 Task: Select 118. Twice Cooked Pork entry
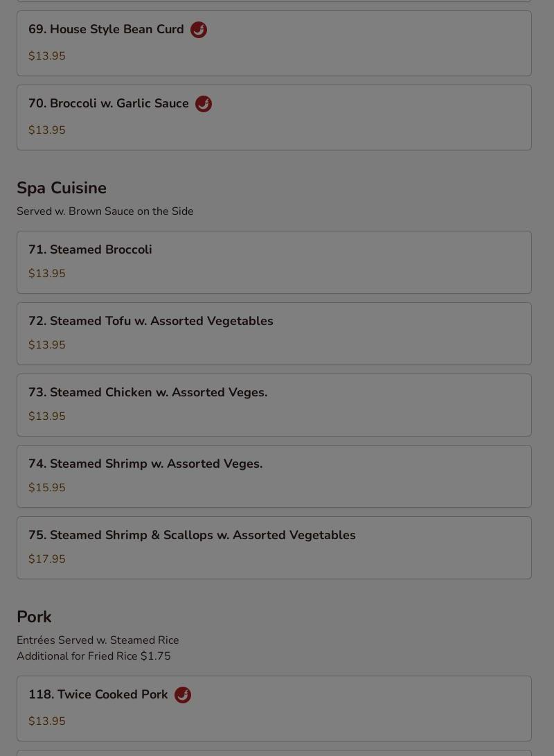coord(274,709)
